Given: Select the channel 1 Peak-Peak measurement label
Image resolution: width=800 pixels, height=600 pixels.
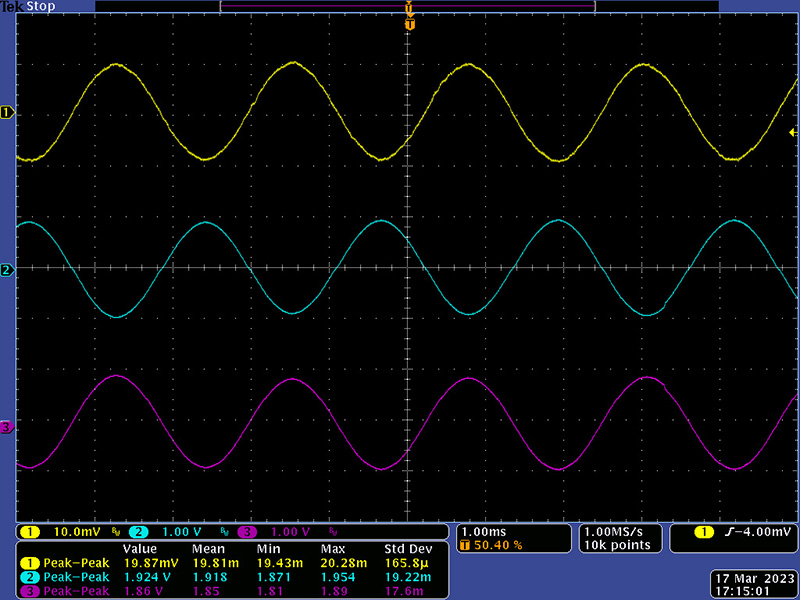Looking at the screenshot, I should click(x=77, y=563).
